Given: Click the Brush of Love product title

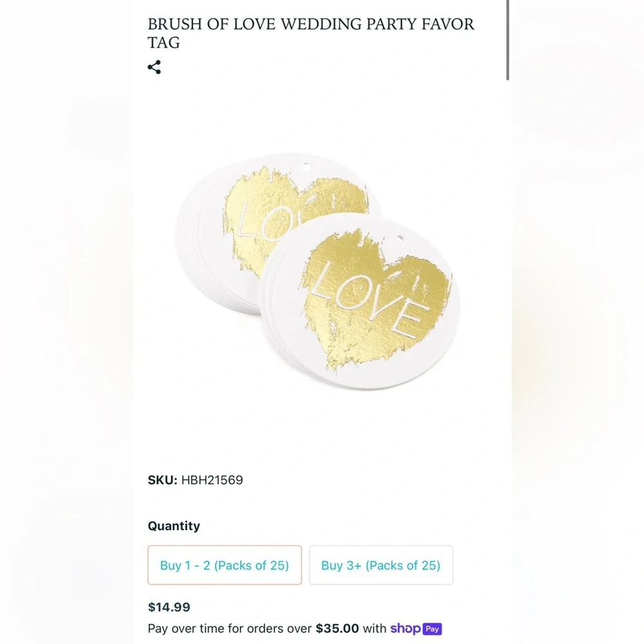Looking at the screenshot, I should [311, 33].
